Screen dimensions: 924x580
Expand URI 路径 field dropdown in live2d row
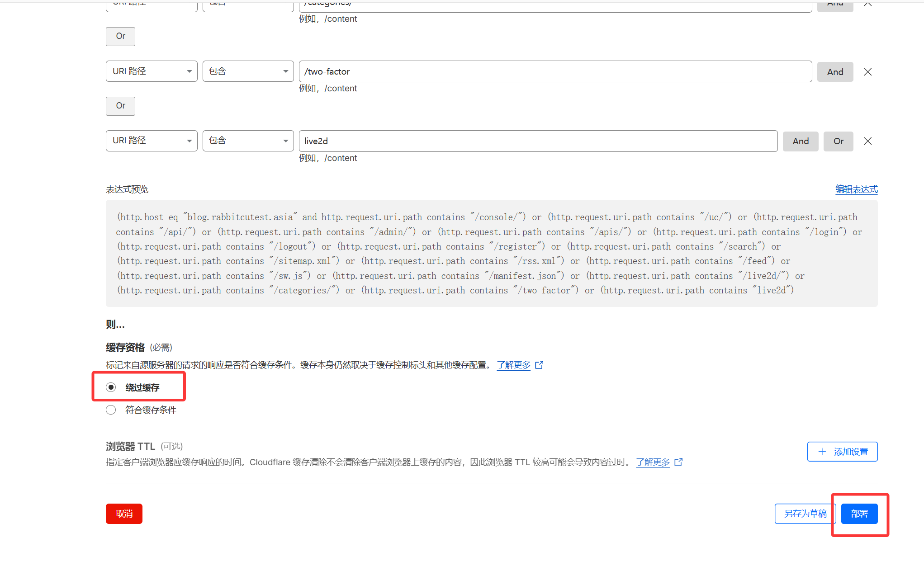[152, 141]
